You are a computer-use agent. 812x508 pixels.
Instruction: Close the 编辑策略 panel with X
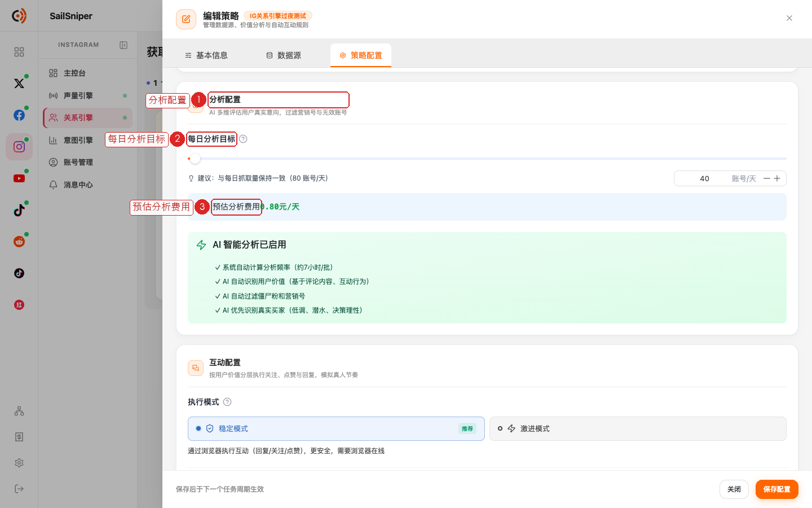[789, 18]
